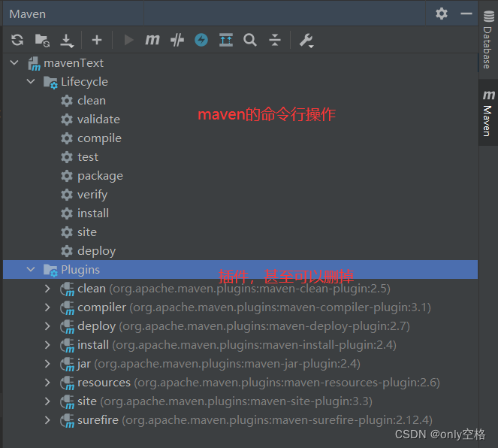Viewport: 498px width, 448px height.
Task: Click gear icon beside validate phase
Action: [x=67, y=120]
